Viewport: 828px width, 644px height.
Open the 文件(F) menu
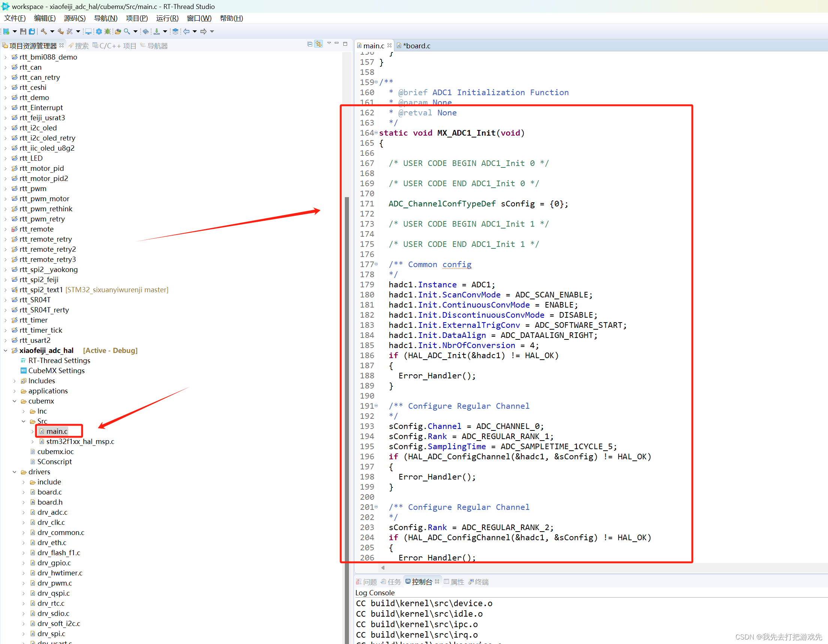(15, 18)
